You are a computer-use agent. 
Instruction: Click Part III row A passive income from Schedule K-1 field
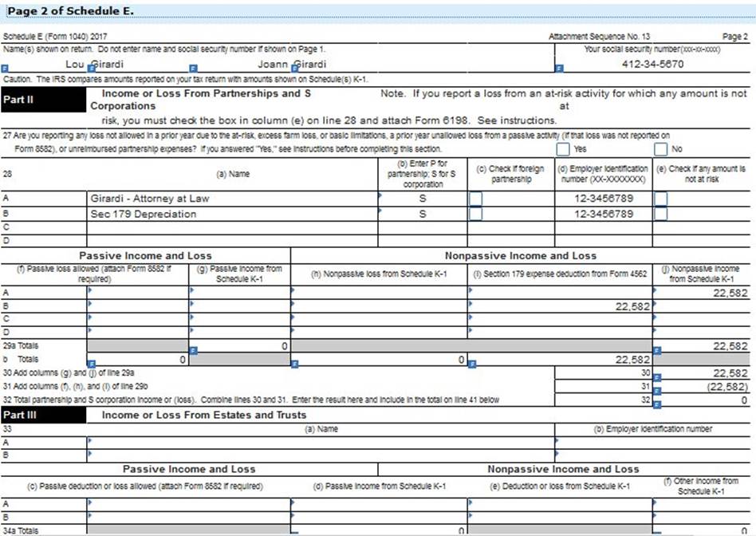tap(379, 504)
